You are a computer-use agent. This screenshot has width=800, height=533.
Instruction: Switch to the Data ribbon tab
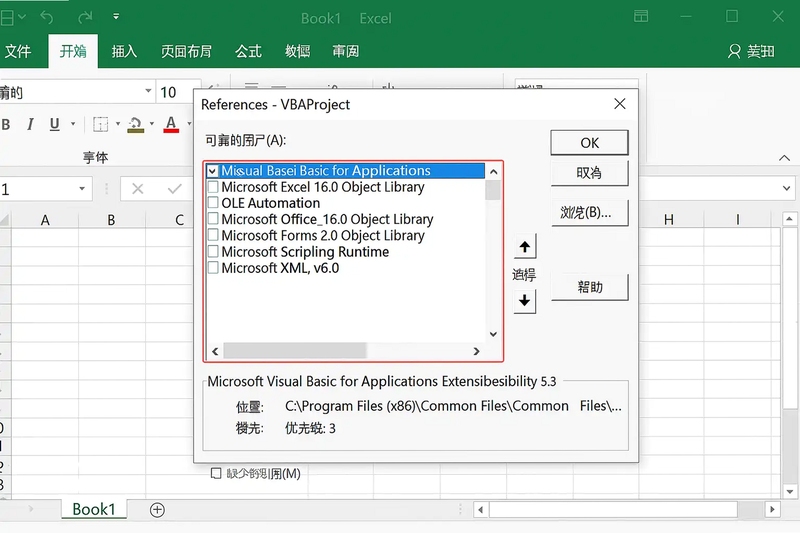[297, 51]
